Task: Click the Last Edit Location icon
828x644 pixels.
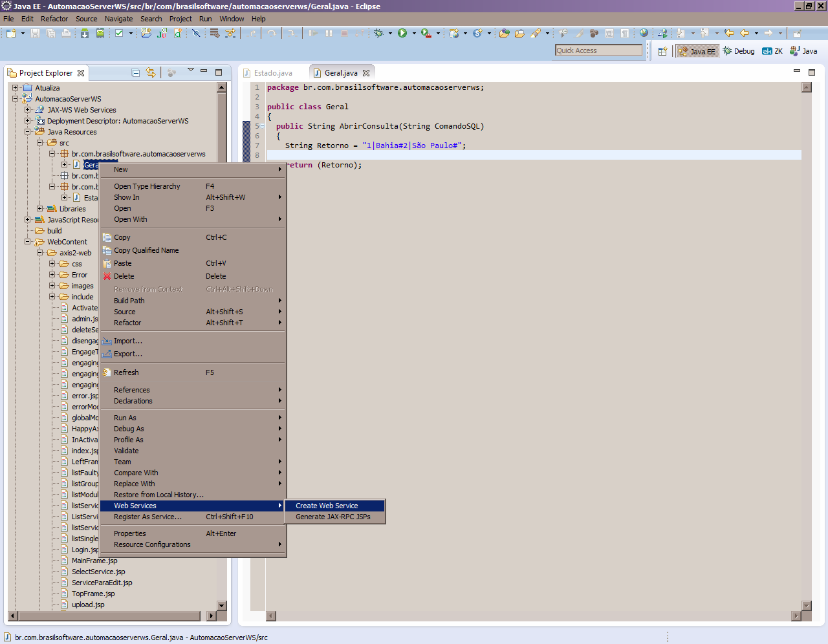Action: 729,33
